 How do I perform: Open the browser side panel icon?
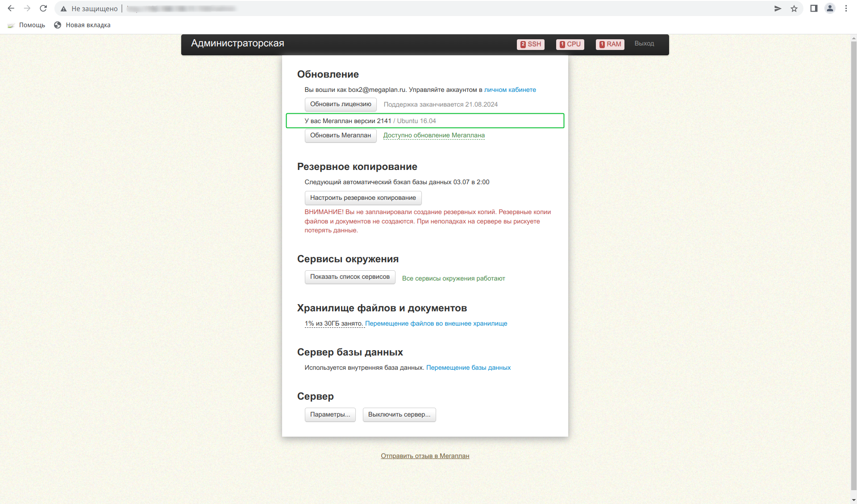(x=814, y=8)
